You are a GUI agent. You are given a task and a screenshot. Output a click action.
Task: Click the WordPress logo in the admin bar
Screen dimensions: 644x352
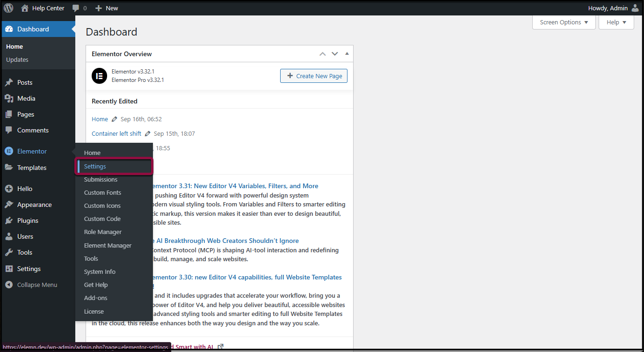[x=8, y=8]
